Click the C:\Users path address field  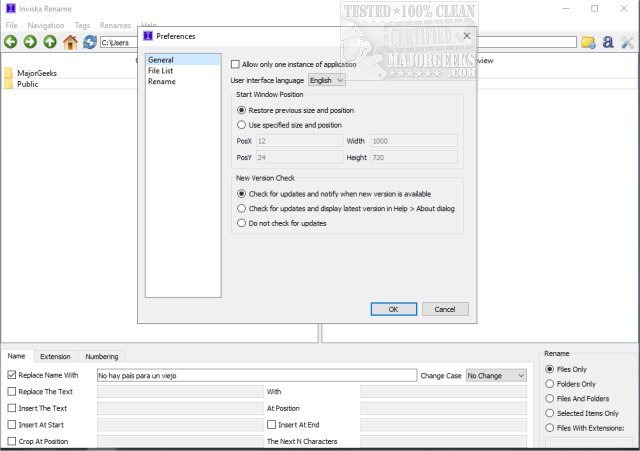coord(119,42)
